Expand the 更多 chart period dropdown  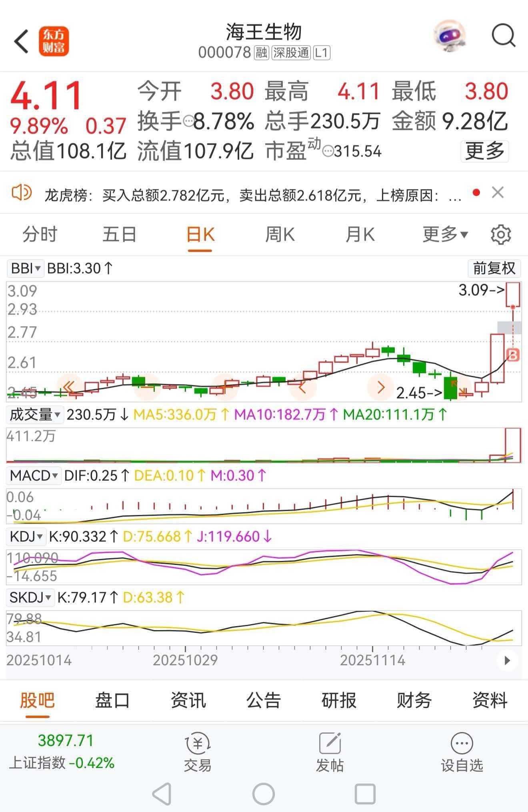tap(445, 234)
